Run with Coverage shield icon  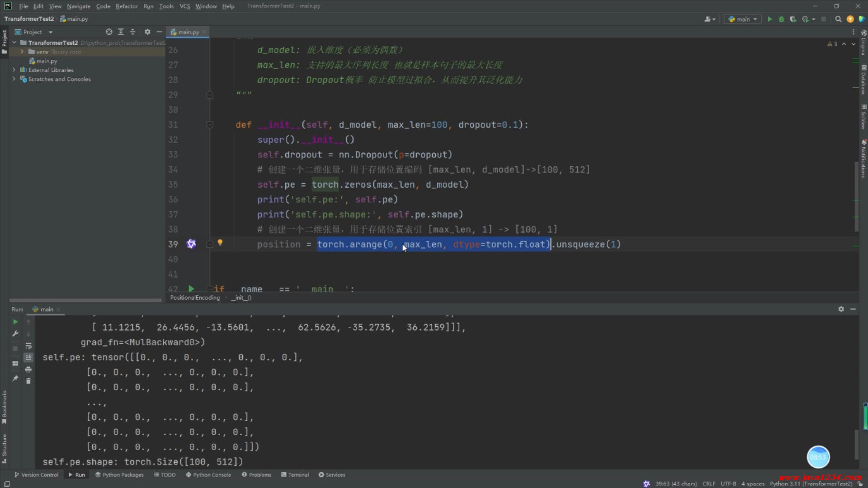pos(793,19)
